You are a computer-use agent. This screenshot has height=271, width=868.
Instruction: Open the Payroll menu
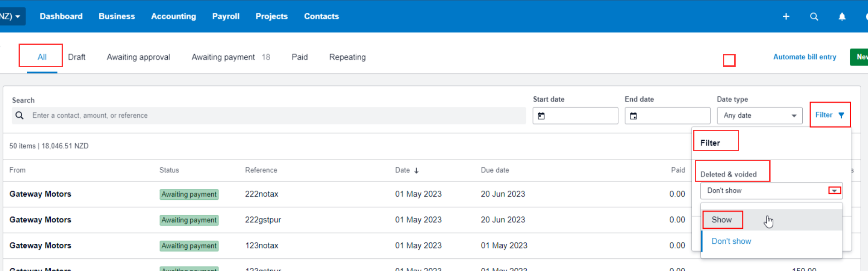pos(226,16)
